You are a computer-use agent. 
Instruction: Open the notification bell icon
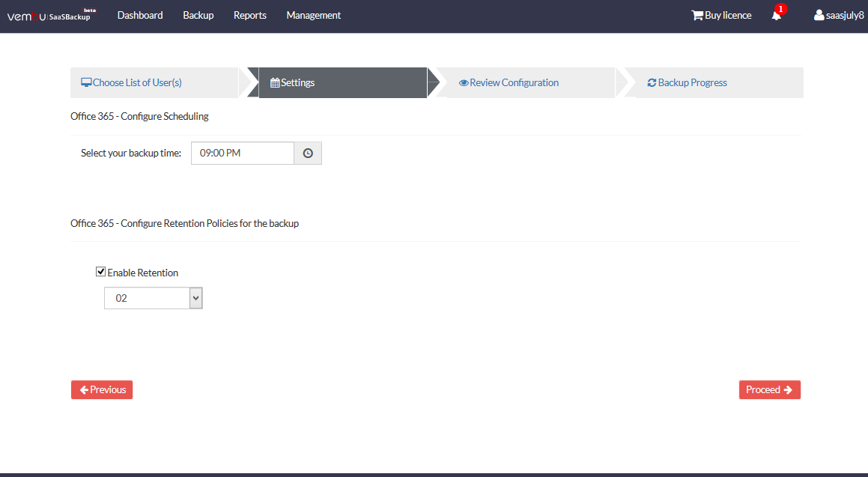click(x=776, y=16)
